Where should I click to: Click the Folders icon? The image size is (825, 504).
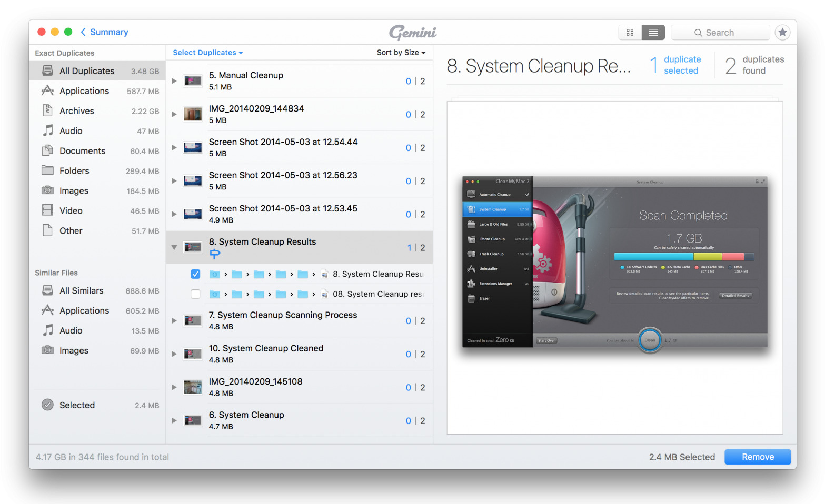(47, 170)
